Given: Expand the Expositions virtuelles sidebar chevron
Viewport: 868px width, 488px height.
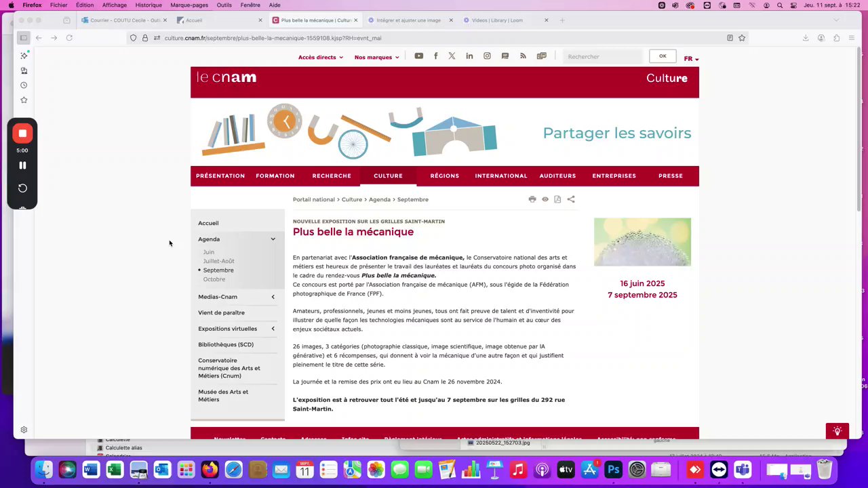Looking at the screenshot, I should click(273, 329).
